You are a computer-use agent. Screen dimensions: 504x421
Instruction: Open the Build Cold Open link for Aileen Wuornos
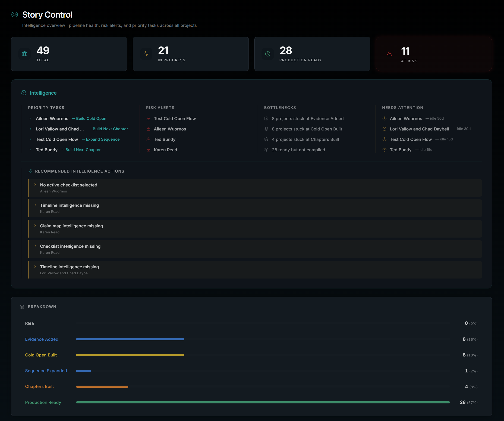pos(91,118)
